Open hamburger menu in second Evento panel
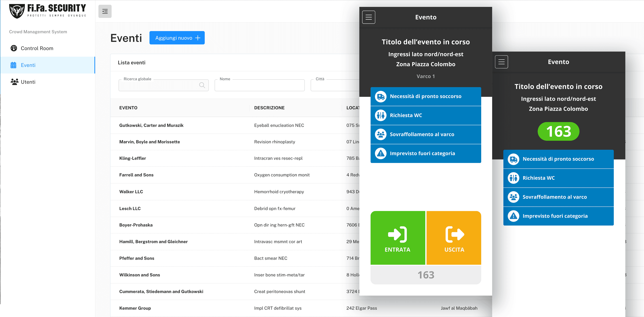Screen dimensions: 644x317 pyautogui.click(x=501, y=62)
